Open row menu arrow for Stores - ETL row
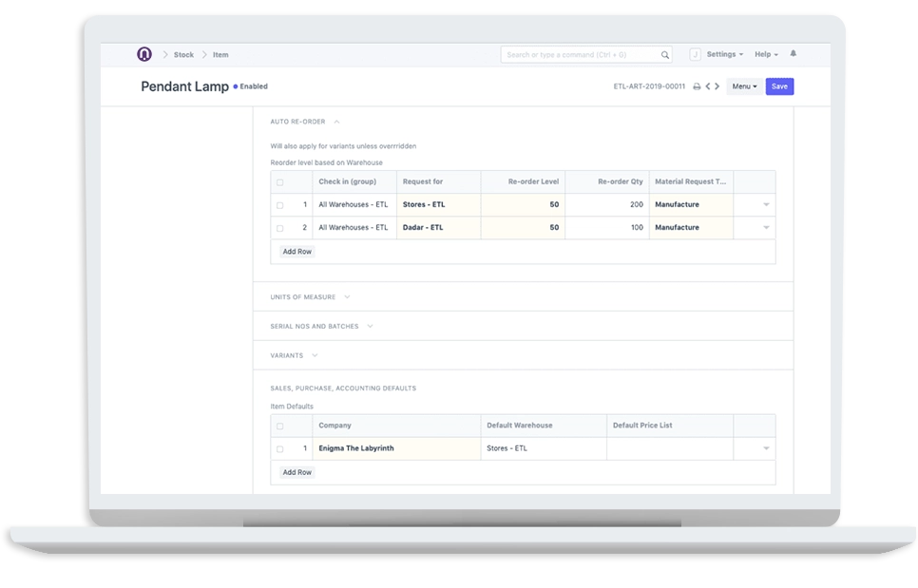Screen dimensions: 918x588 point(766,205)
